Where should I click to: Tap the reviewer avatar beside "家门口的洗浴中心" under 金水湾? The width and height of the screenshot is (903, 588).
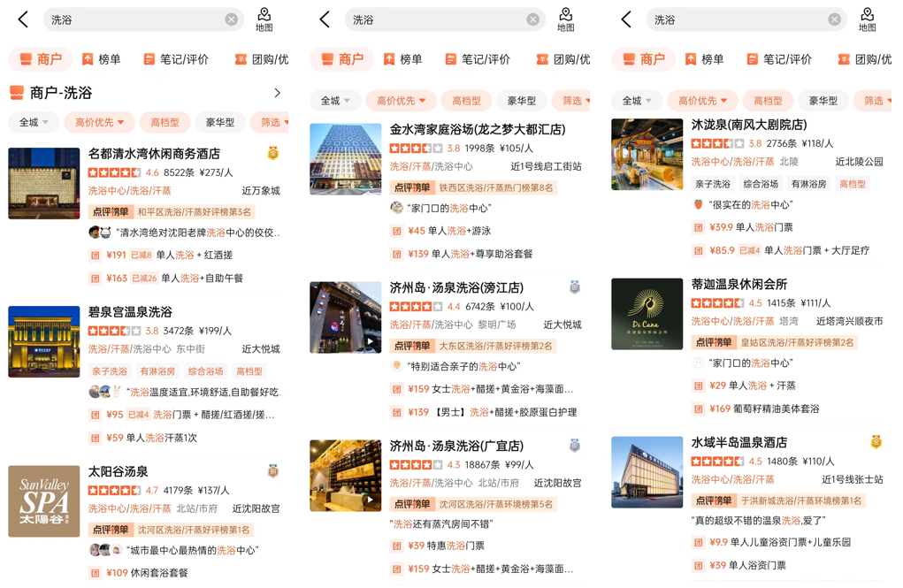tap(396, 207)
